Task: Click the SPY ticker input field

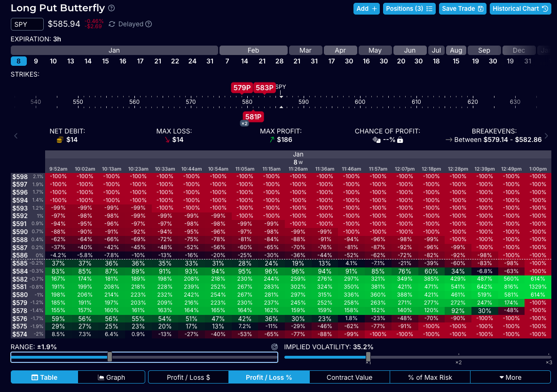Action: tap(27, 24)
